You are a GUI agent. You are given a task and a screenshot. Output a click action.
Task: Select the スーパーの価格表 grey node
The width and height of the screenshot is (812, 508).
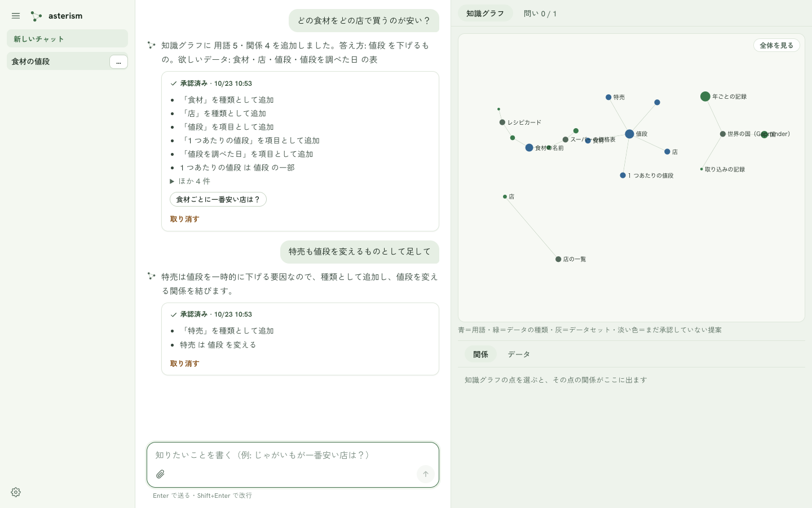click(566, 139)
